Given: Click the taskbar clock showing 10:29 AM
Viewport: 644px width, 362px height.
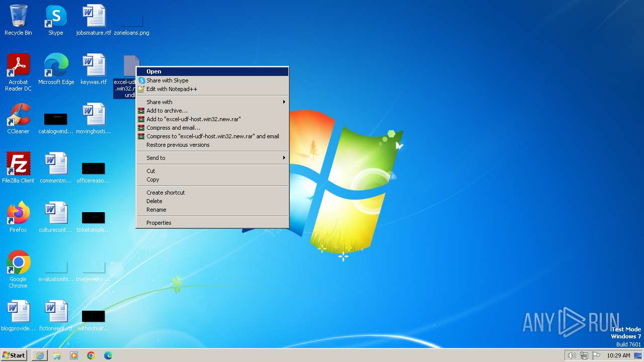Looking at the screenshot, I should [618, 355].
